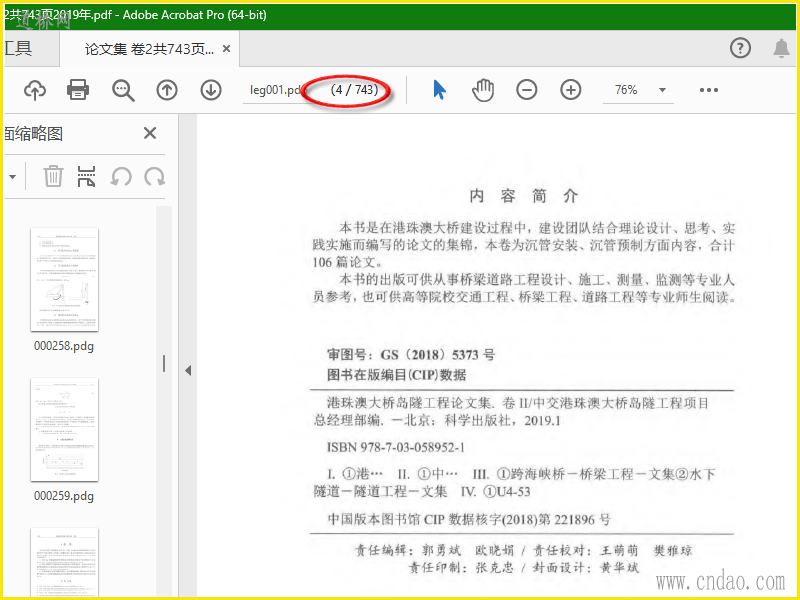Image resolution: width=800 pixels, height=600 pixels.
Task: Open the find text magnifier tool
Action: coord(123,90)
